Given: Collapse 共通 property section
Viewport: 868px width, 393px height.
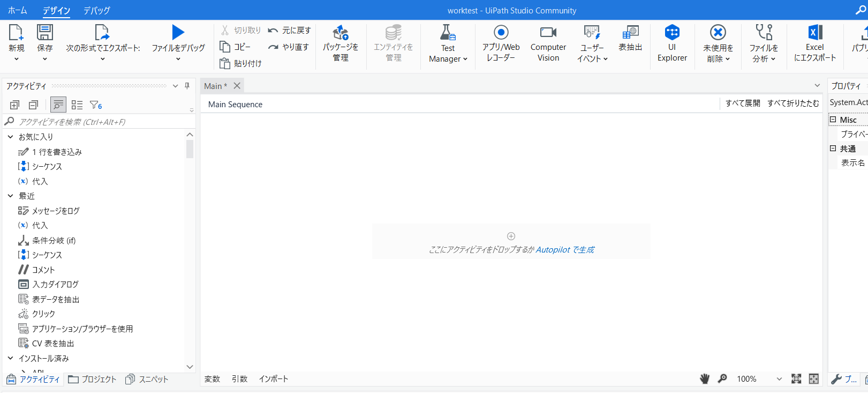Looking at the screenshot, I should coord(833,149).
